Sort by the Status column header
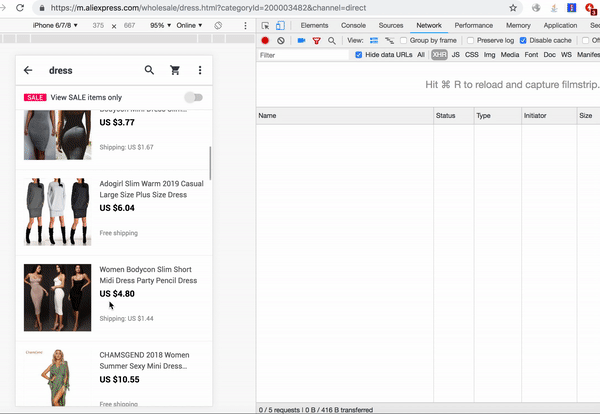The width and height of the screenshot is (600, 414). pyautogui.click(x=454, y=116)
